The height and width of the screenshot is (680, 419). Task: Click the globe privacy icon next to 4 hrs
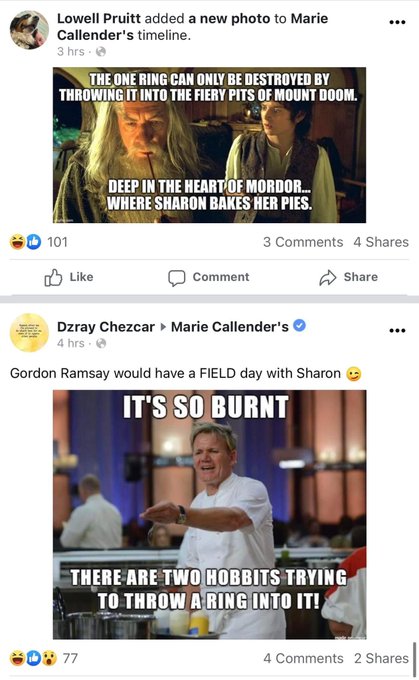tap(101, 343)
